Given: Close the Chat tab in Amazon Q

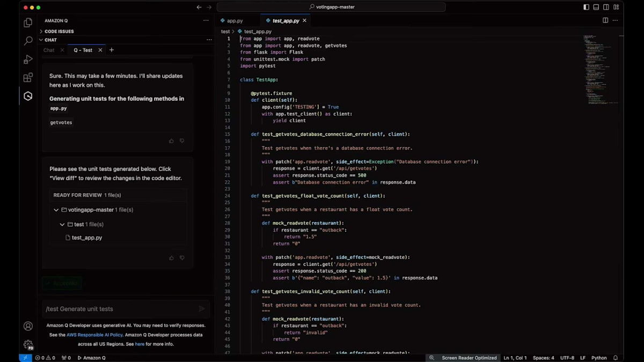Looking at the screenshot, I should tap(62, 50).
